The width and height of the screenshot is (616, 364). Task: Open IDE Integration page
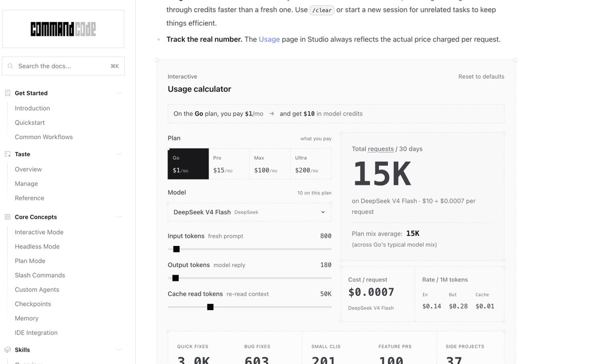(x=36, y=333)
